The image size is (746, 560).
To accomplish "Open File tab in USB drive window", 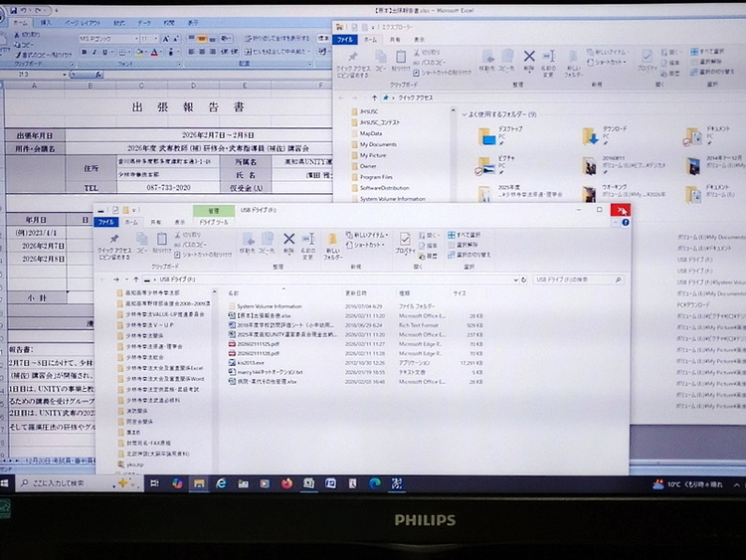I will tap(106, 222).
